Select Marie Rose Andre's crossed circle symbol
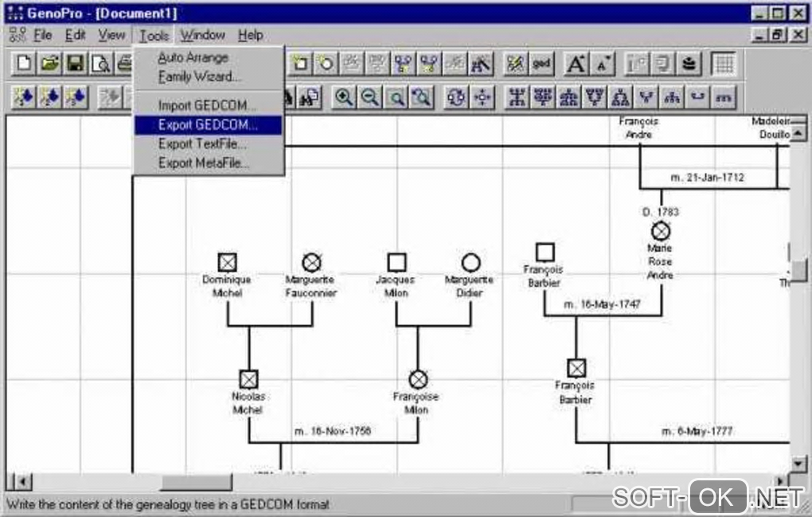The height and width of the screenshot is (517, 812). [661, 231]
